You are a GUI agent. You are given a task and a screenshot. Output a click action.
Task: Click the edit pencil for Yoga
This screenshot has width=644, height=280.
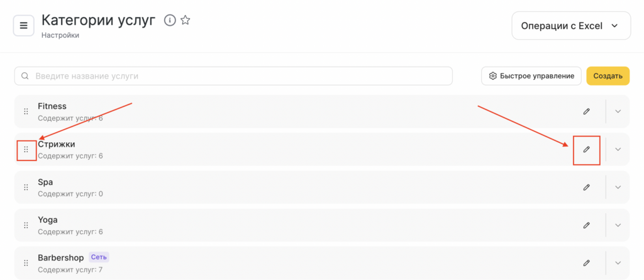(x=586, y=225)
